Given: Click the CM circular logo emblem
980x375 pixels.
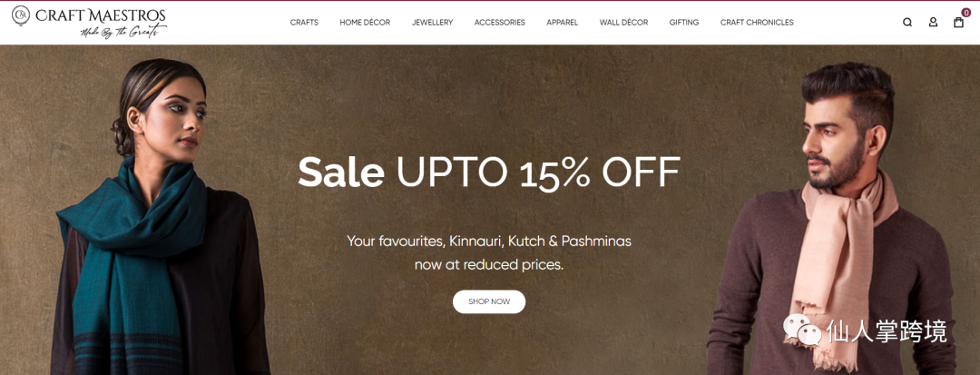Looking at the screenshot, I should (x=21, y=15).
